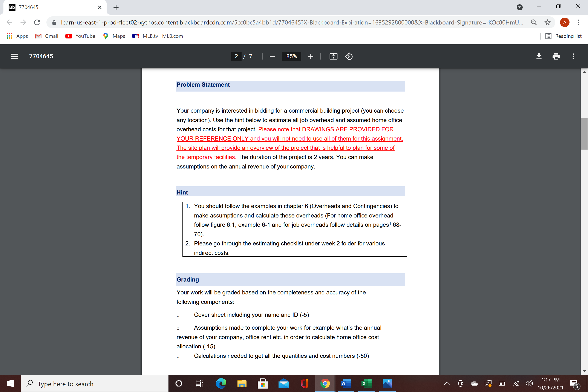This screenshot has height=392, width=588.
Task: Open the tab search dropdown arrow
Action: pos(519,7)
